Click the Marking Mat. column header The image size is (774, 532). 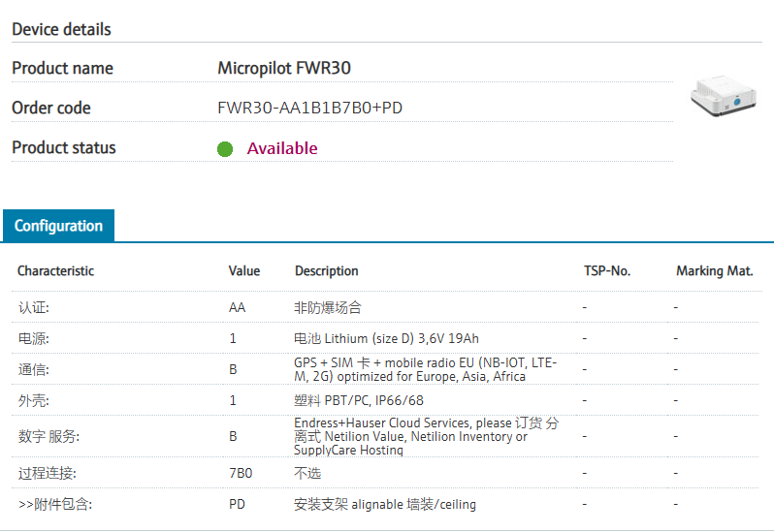click(x=714, y=271)
